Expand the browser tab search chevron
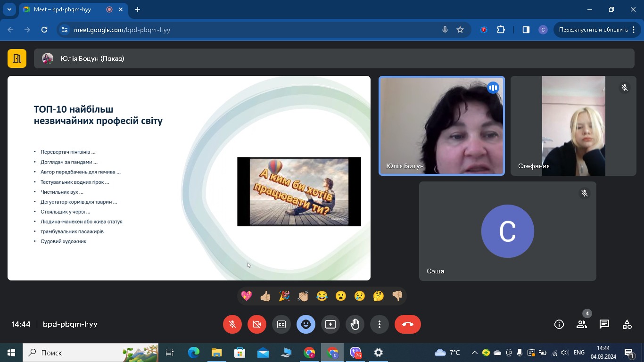644x362 pixels. 9,9
